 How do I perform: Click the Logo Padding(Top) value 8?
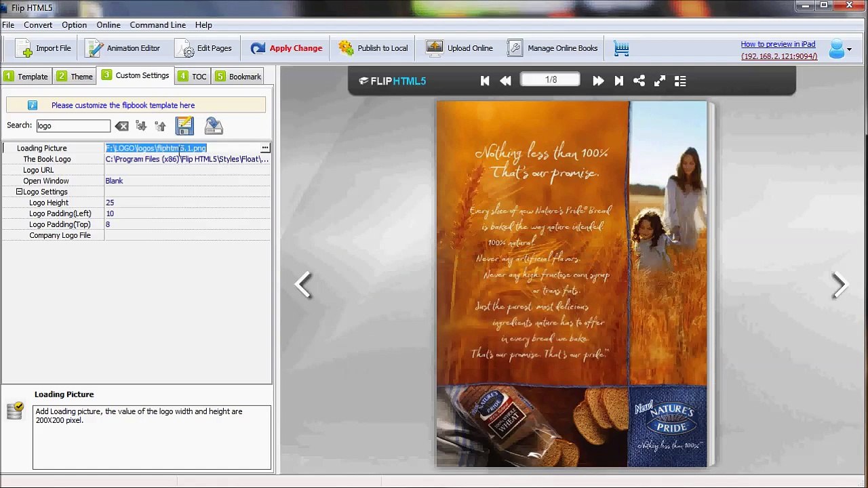[x=108, y=224]
